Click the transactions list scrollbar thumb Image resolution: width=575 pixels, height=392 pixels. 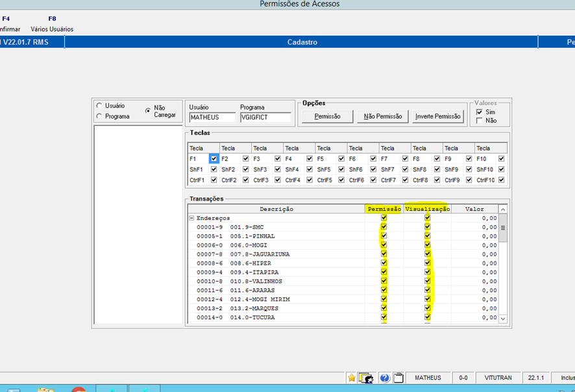(503, 228)
